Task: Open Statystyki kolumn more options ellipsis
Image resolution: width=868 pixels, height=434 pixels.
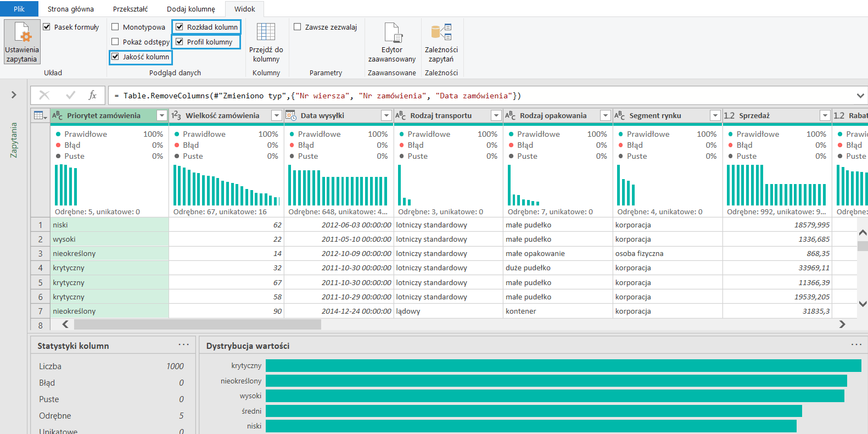Action: 183,345
